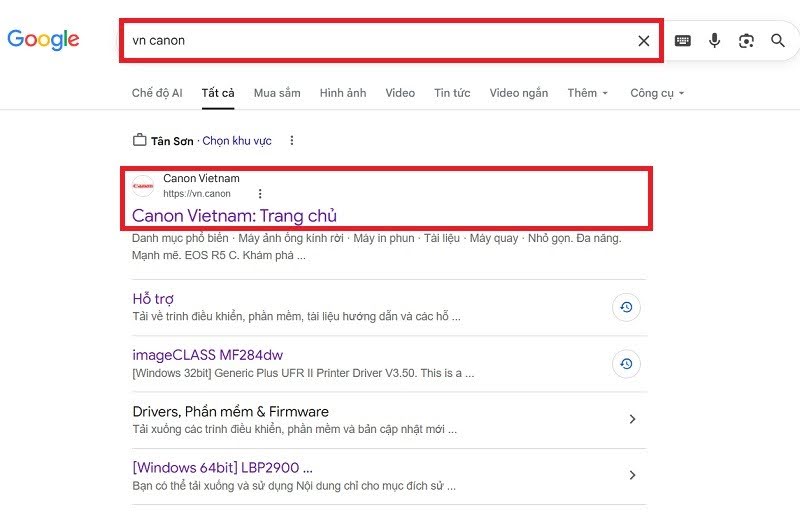Open the Hỗ trợ sitelink

tap(153, 299)
